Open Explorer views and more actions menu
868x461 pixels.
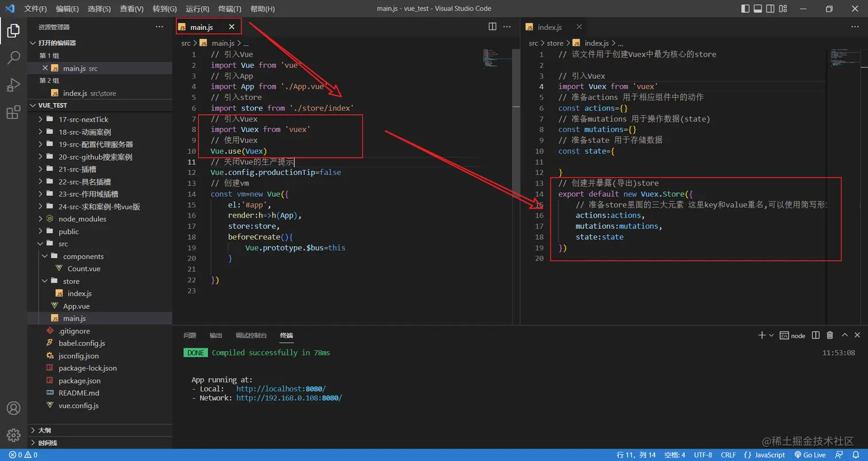tap(159, 27)
